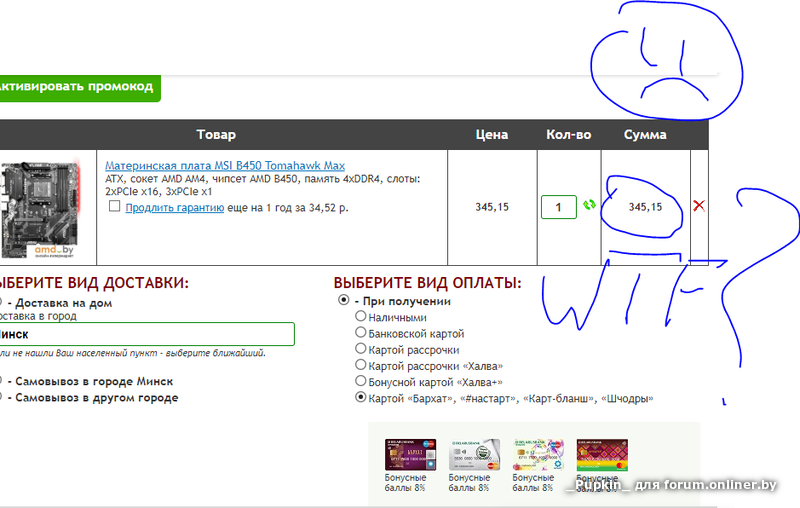Image resolution: width=800 pixels, height=508 pixels.
Task: Click Самовывоз в городе Минск label
Action: click(x=94, y=382)
